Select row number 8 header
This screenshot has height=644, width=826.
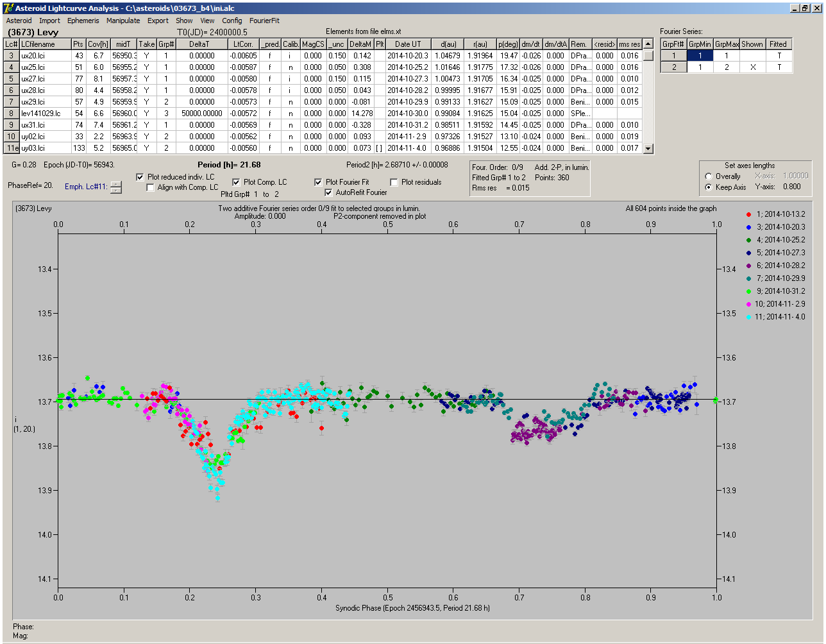pyautogui.click(x=12, y=114)
